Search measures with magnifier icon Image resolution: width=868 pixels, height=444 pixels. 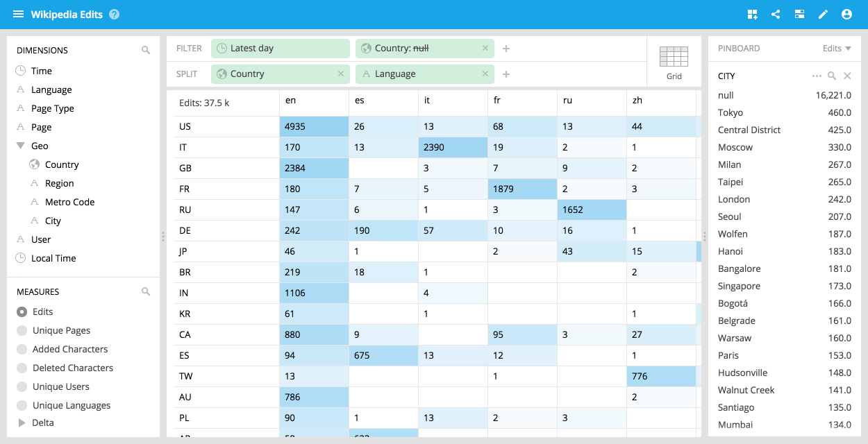[146, 291]
